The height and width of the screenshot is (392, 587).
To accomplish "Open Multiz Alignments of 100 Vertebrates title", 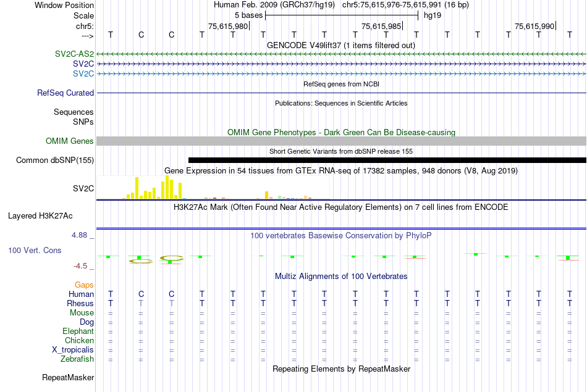I will (x=341, y=277).
